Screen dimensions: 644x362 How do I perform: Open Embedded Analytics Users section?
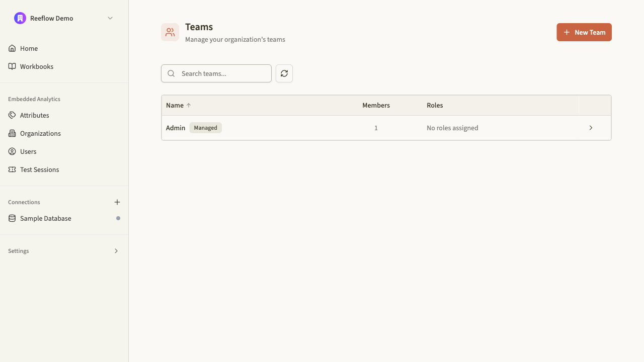(28, 151)
